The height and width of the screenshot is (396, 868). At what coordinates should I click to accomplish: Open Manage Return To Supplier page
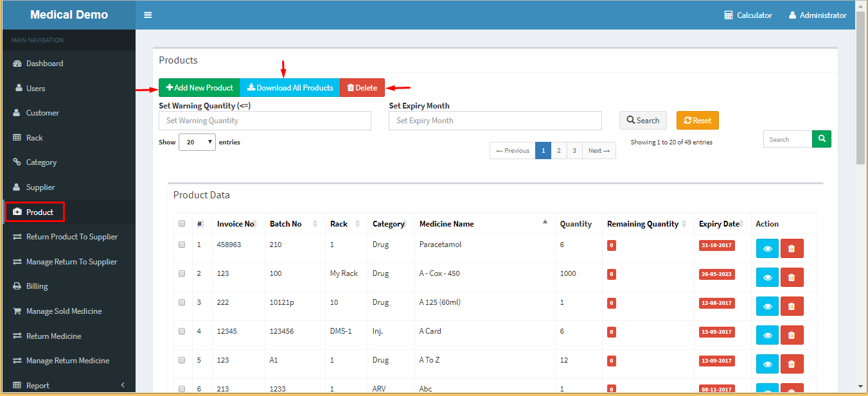point(69,261)
